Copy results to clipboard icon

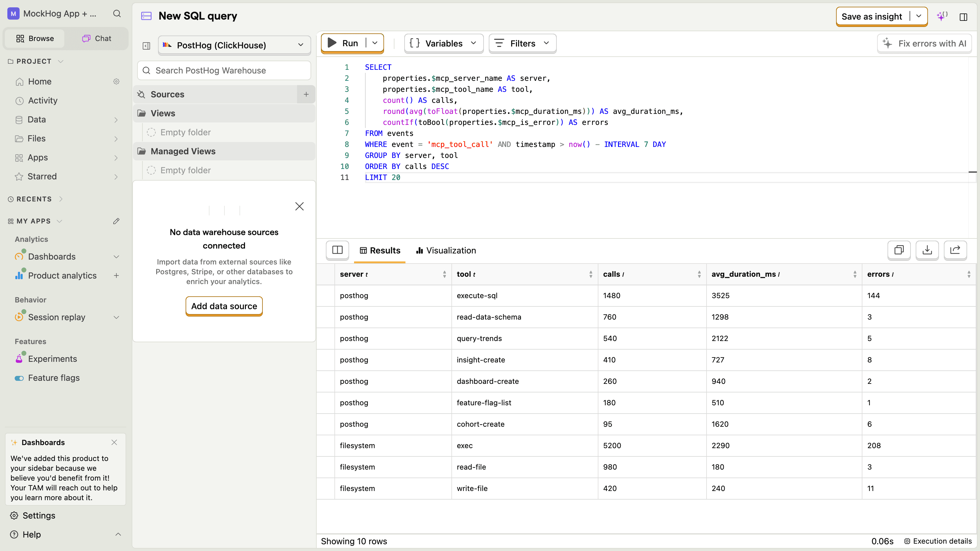click(x=899, y=250)
